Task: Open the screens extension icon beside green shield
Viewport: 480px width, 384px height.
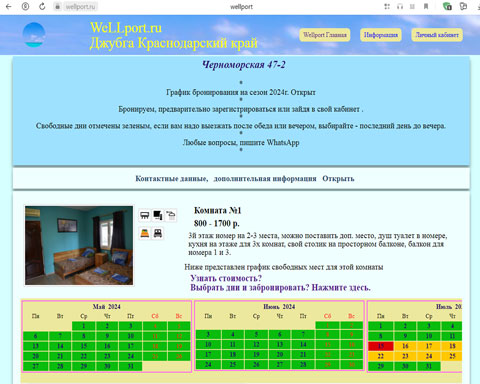Action: (463, 6)
